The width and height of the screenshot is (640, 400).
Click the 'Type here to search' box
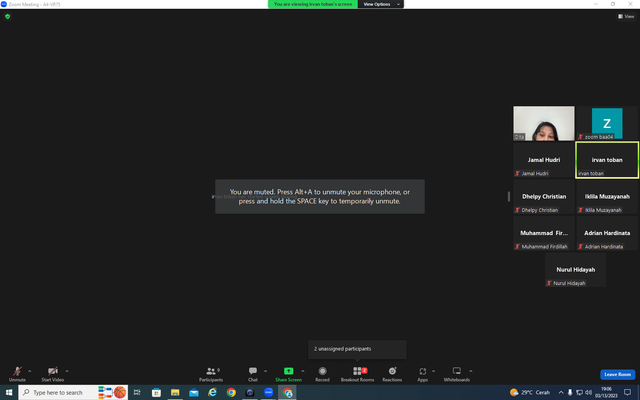73,392
